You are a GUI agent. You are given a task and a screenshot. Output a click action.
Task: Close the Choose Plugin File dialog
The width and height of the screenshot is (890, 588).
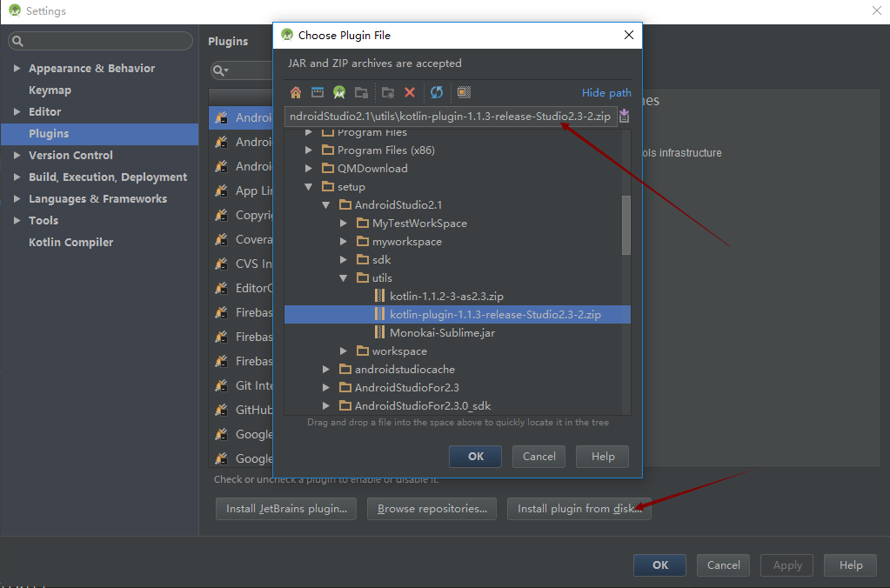pyautogui.click(x=628, y=35)
